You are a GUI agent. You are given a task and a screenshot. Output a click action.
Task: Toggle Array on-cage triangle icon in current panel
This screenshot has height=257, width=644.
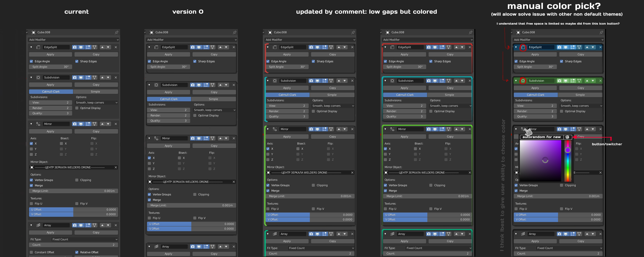coord(94,225)
